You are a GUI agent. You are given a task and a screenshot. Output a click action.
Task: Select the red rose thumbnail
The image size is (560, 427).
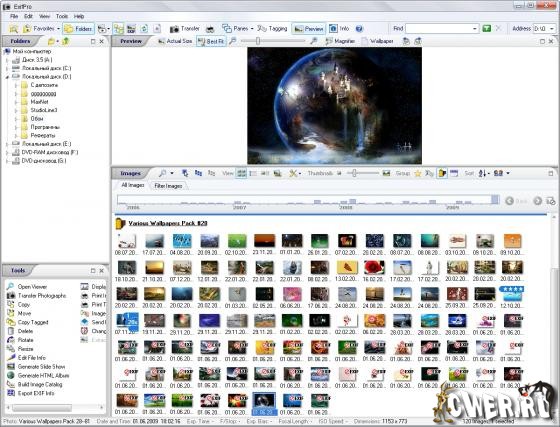[374, 267]
